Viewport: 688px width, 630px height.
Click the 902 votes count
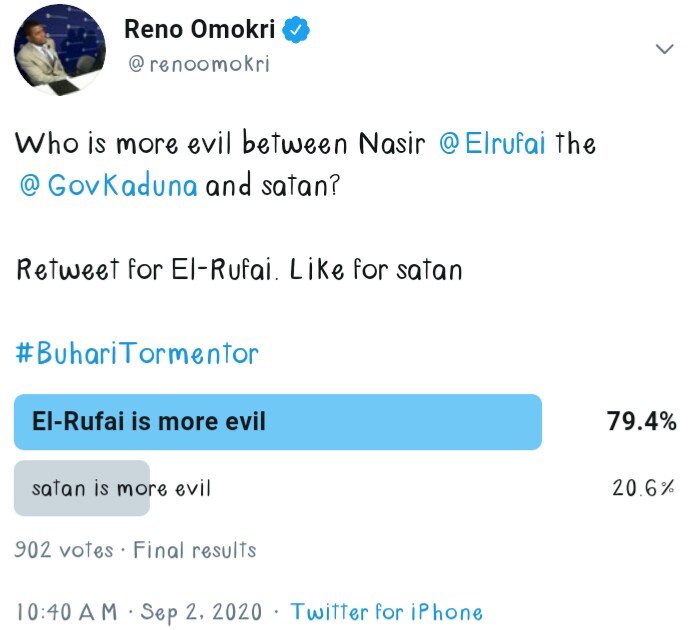coord(63,549)
